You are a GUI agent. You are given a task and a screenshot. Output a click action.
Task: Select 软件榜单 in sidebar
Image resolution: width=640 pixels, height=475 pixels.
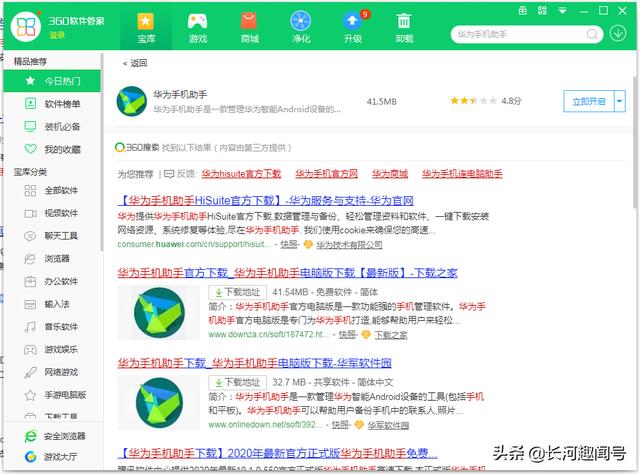pyautogui.click(x=52, y=104)
